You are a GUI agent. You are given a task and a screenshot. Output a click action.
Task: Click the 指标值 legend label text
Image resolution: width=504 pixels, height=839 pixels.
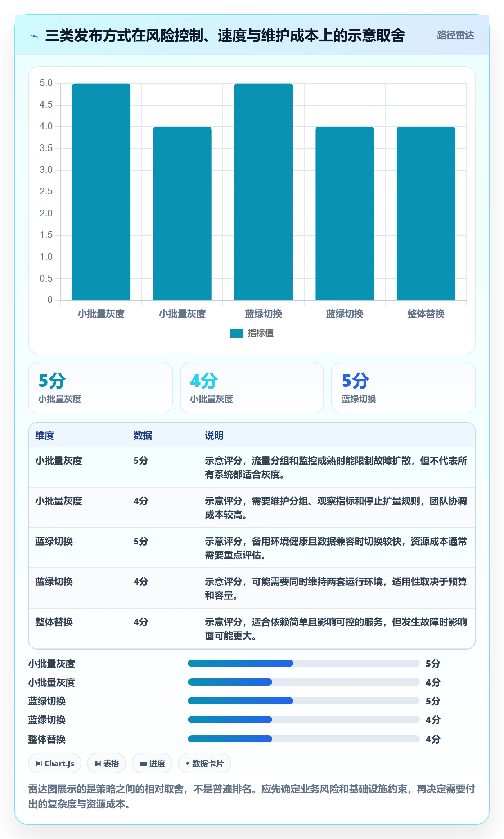click(x=261, y=333)
